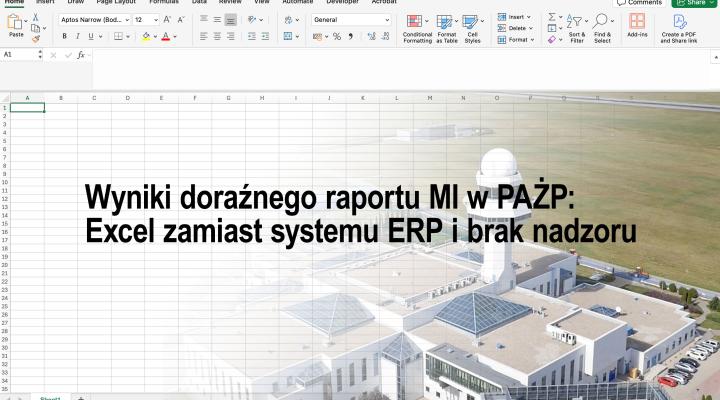Open the Paste options arrow
Image resolution: width=720 pixels, height=400 pixels.
tap(26, 21)
